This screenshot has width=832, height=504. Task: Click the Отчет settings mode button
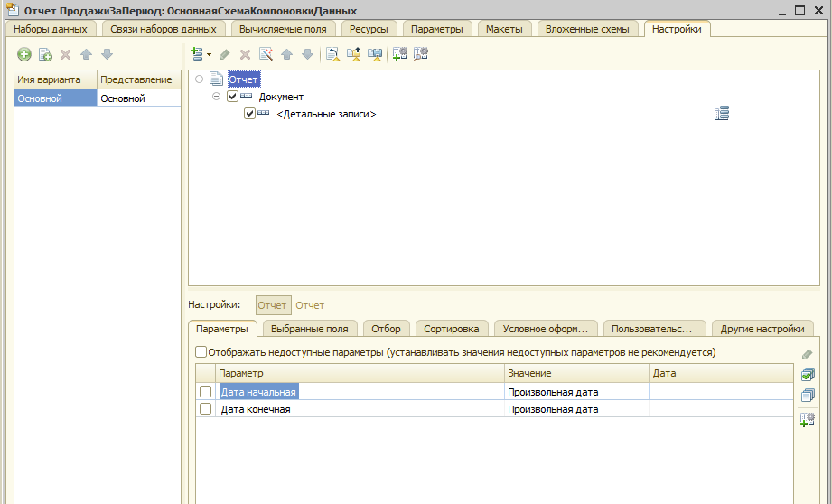click(274, 305)
